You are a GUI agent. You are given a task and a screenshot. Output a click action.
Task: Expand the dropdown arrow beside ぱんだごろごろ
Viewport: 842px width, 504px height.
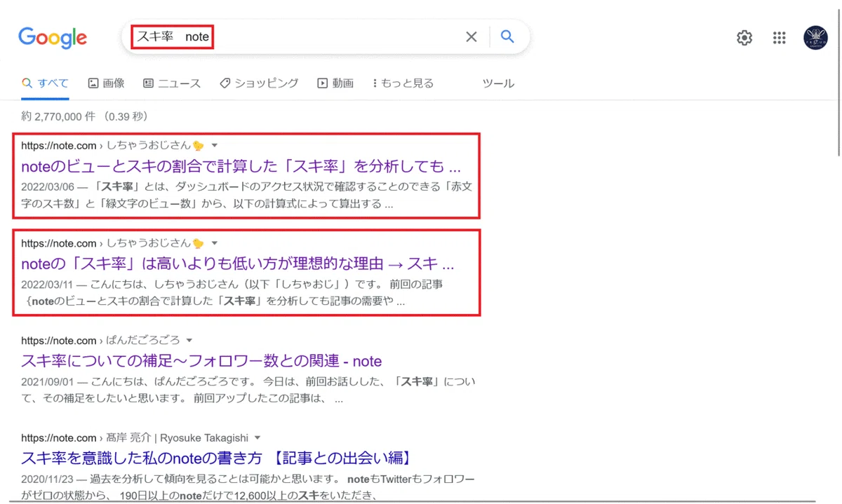[189, 341]
